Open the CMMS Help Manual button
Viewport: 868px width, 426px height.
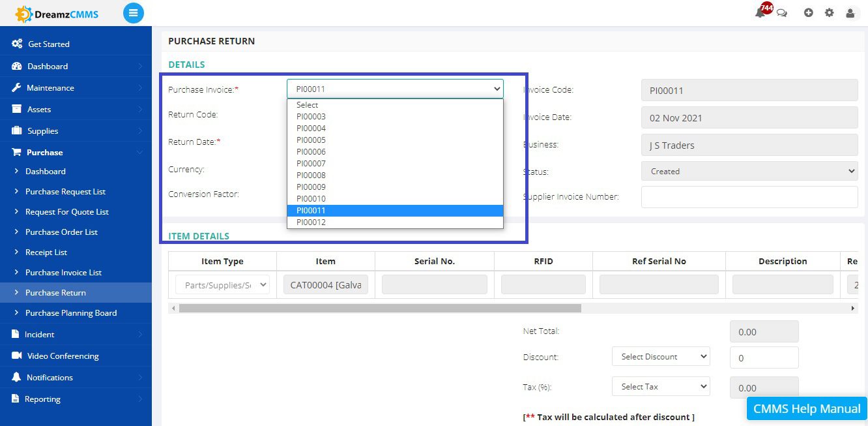pyautogui.click(x=807, y=409)
